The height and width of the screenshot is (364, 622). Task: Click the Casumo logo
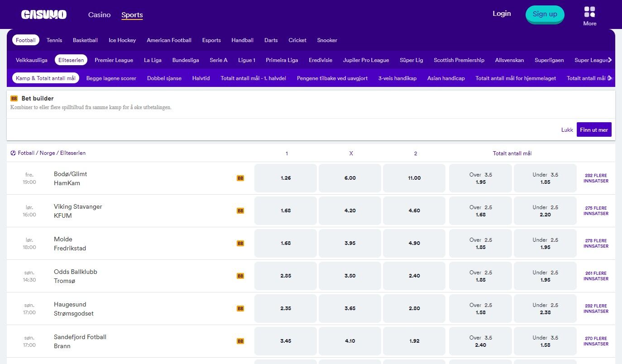(44, 14)
